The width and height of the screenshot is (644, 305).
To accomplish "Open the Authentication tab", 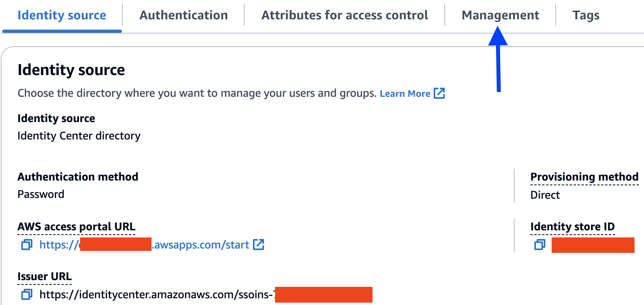I will coord(183,15).
